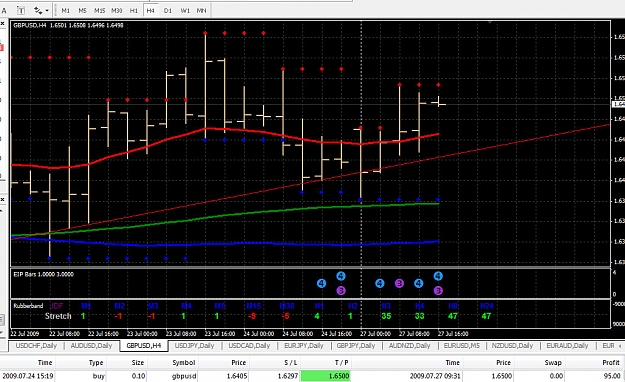Open the USDCAD,Daily chart tab
This screenshot has height=382, width=625.
coord(249,346)
